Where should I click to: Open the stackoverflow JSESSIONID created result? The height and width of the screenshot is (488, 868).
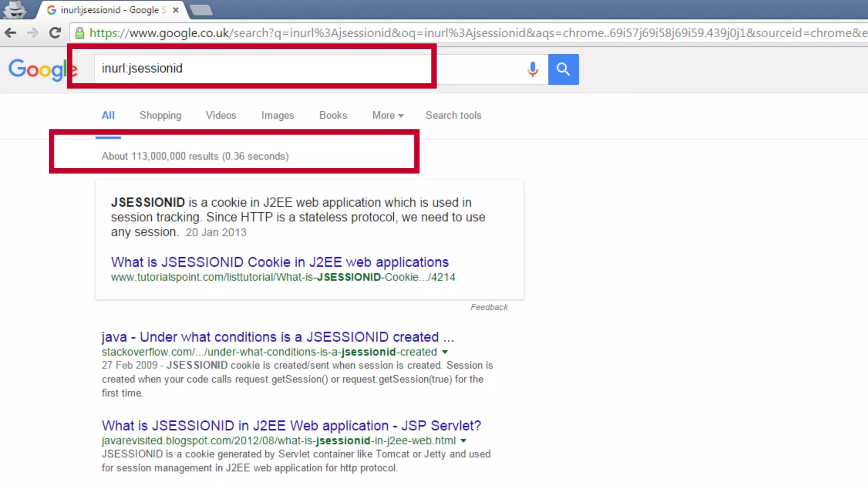pyautogui.click(x=278, y=337)
